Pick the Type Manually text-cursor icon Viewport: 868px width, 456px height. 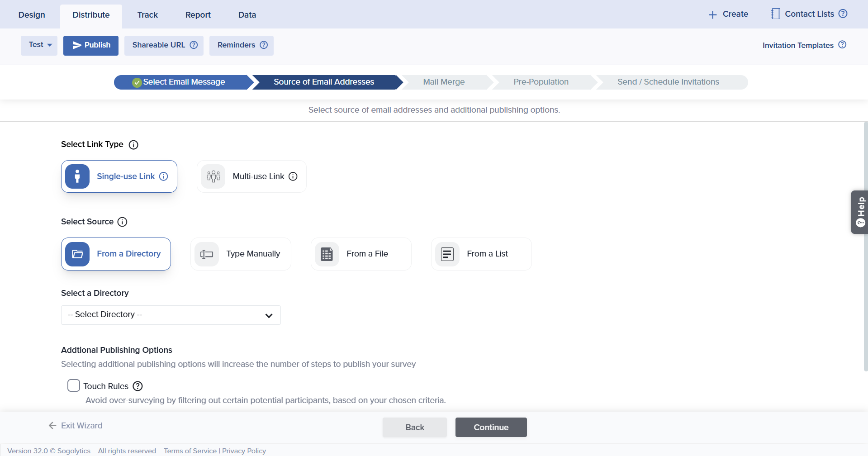coord(207,254)
